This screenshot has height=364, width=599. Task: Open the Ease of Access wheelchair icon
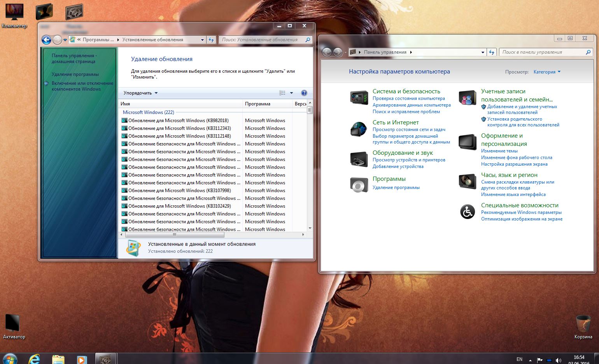point(467,212)
